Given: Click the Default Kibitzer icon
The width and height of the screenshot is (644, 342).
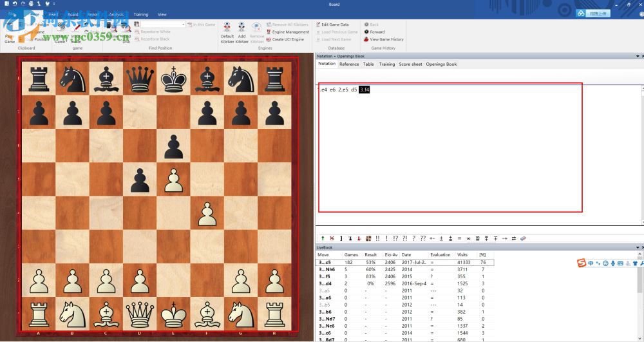Looking at the screenshot, I should coord(227,28).
